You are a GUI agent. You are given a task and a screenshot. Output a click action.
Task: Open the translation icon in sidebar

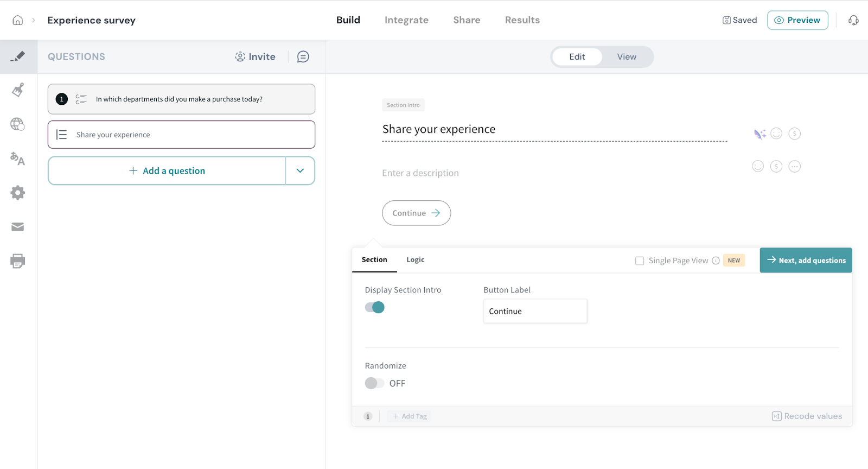[18, 159]
